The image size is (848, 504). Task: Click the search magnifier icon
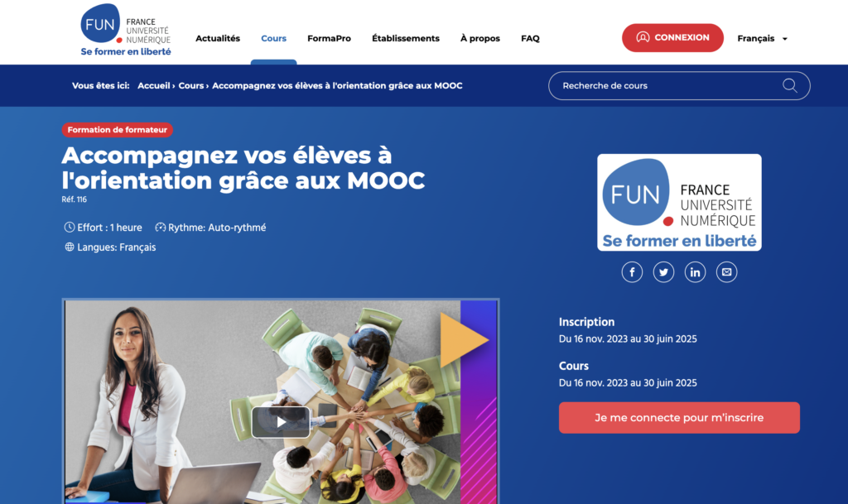pyautogui.click(x=789, y=85)
